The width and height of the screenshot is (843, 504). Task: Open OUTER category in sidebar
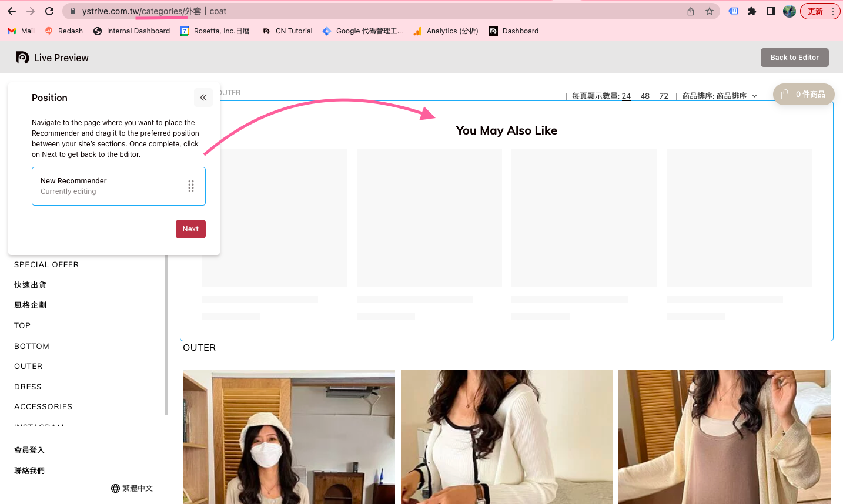tap(28, 367)
